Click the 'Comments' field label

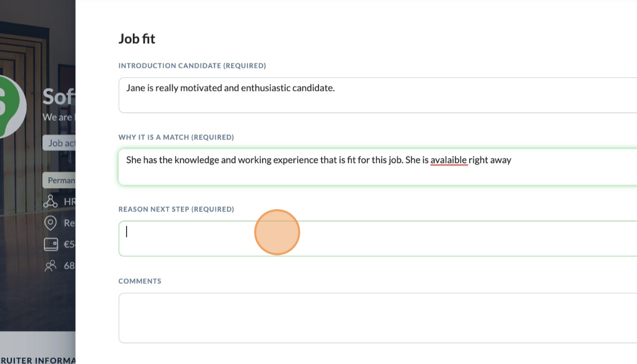140,281
